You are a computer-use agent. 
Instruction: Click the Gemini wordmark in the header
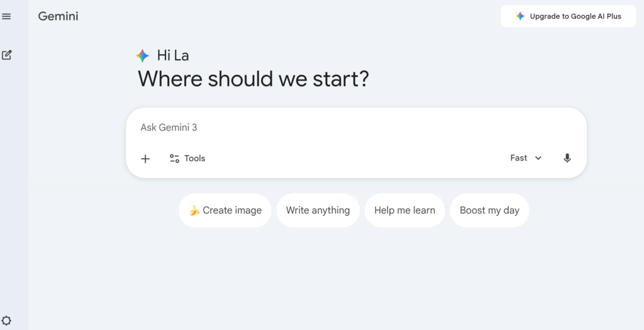point(58,16)
